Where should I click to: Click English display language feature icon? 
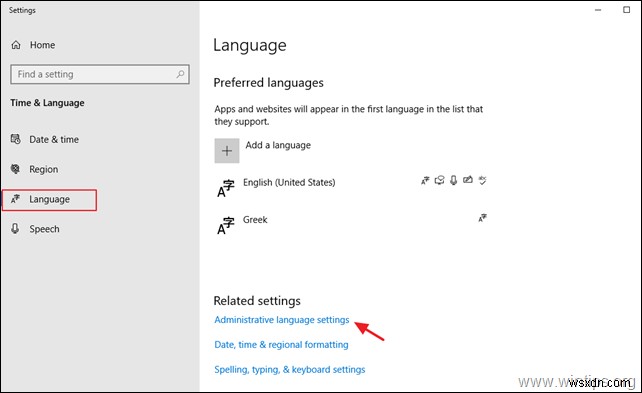[x=425, y=180]
